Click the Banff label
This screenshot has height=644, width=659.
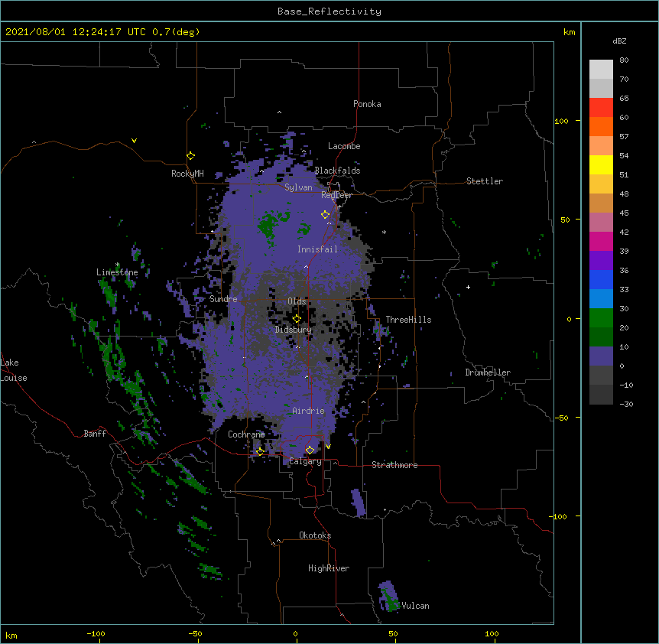[x=95, y=434]
